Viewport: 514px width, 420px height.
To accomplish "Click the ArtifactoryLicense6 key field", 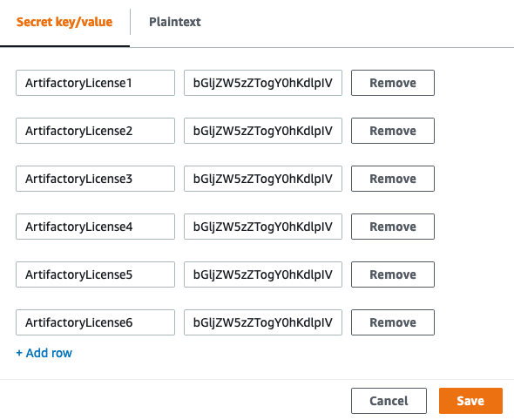I will click(95, 322).
